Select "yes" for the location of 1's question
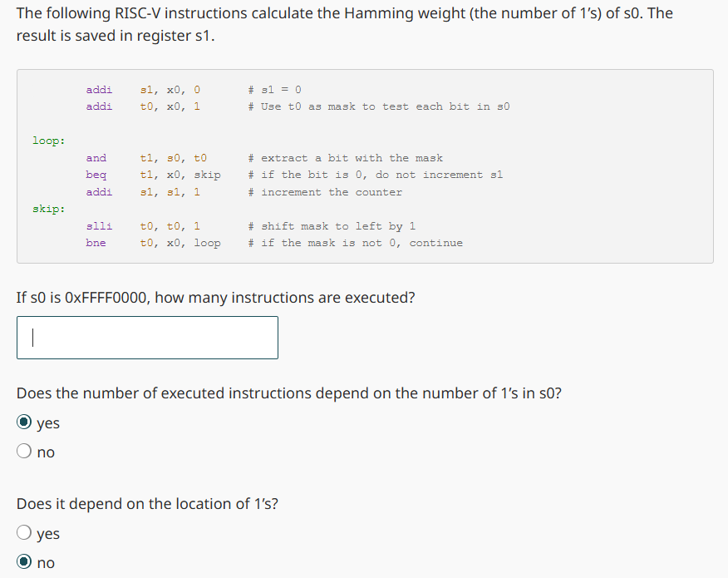The height and width of the screenshot is (578, 728). (x=24, y=533)
